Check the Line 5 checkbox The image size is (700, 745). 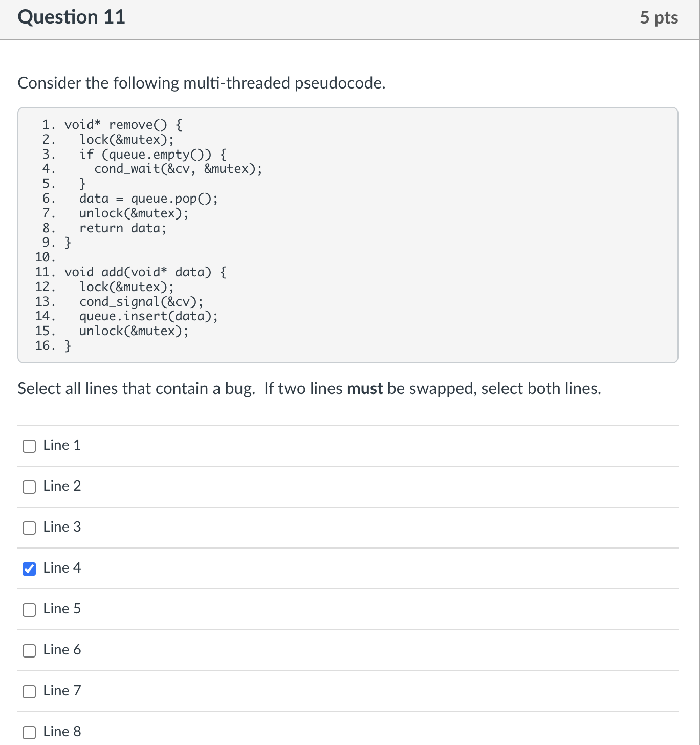click(29, 610)
